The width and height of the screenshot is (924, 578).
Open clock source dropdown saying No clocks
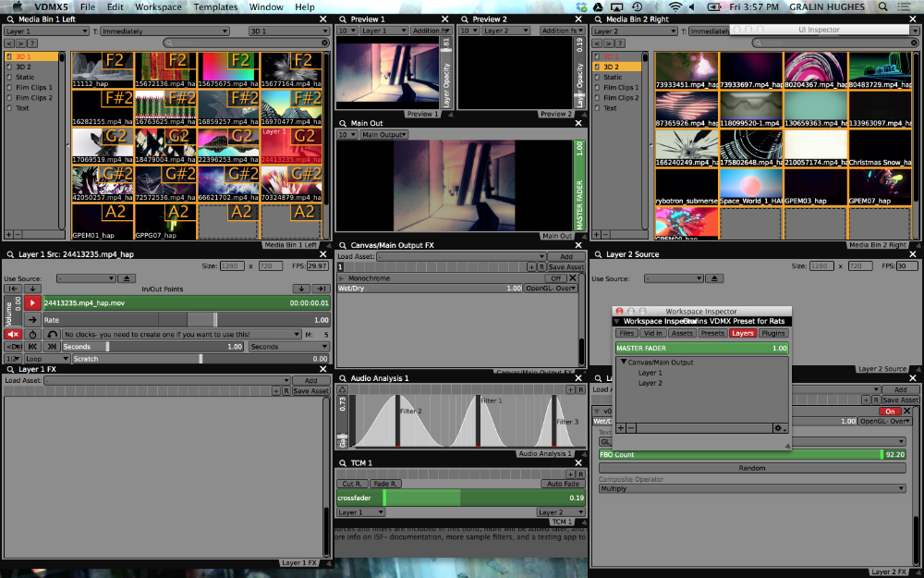[x=182, y=335]
